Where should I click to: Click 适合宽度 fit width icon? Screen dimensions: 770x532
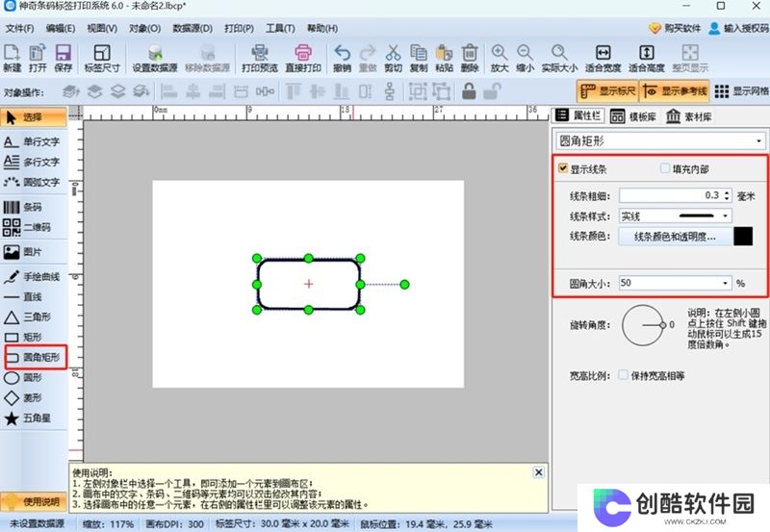(x=603, y=58)
